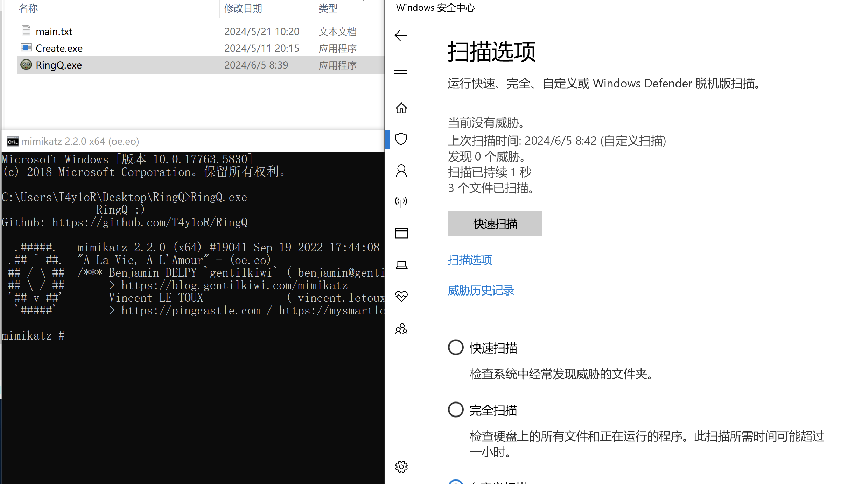Sort files by 名称 column header
Screen dimensions: 868x484
[x=28, y=8]
